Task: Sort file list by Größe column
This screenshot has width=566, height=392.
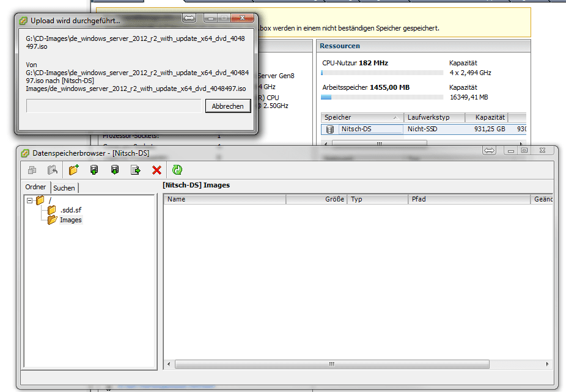Action: pos(316,199)
